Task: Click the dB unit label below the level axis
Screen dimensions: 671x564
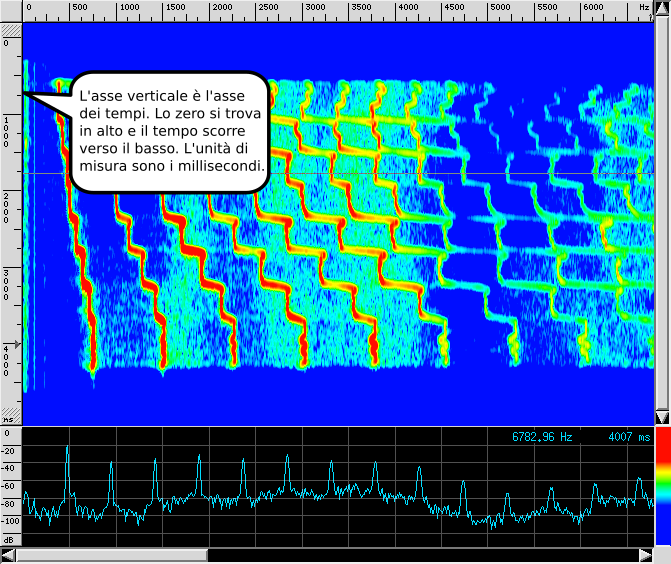Action: pos(10,538)
